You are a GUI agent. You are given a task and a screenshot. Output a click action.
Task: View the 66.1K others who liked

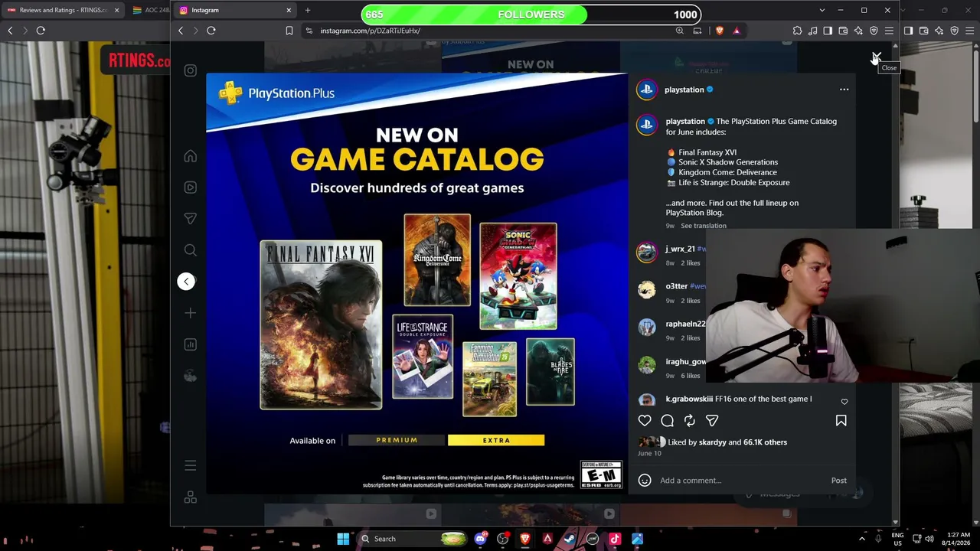[x=765, y=442]
